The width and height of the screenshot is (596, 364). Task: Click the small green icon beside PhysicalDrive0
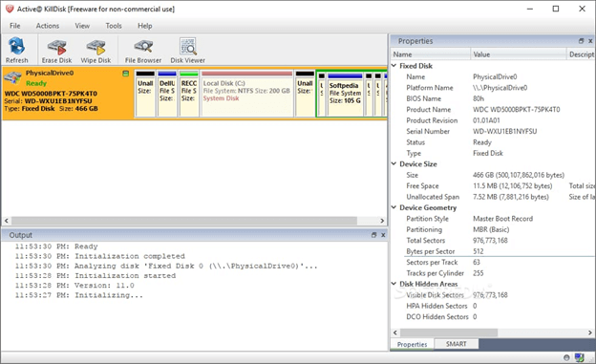coord(125,74)
